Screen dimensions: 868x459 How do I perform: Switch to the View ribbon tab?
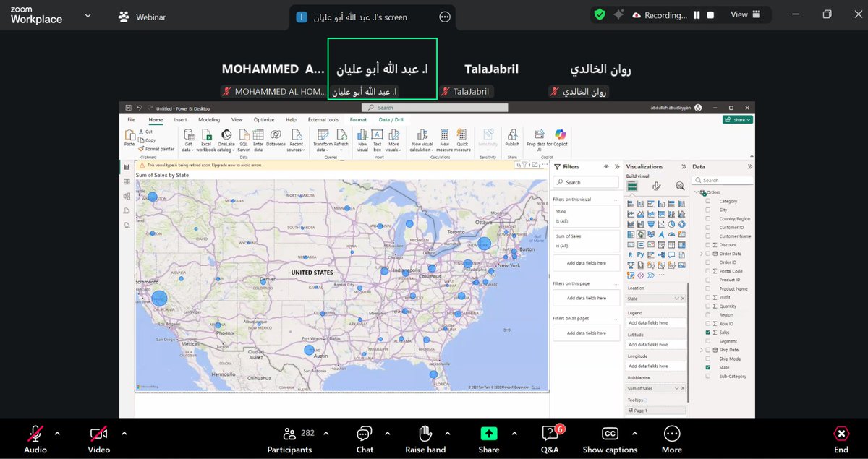pyautogui.click(x=237, y=120)
